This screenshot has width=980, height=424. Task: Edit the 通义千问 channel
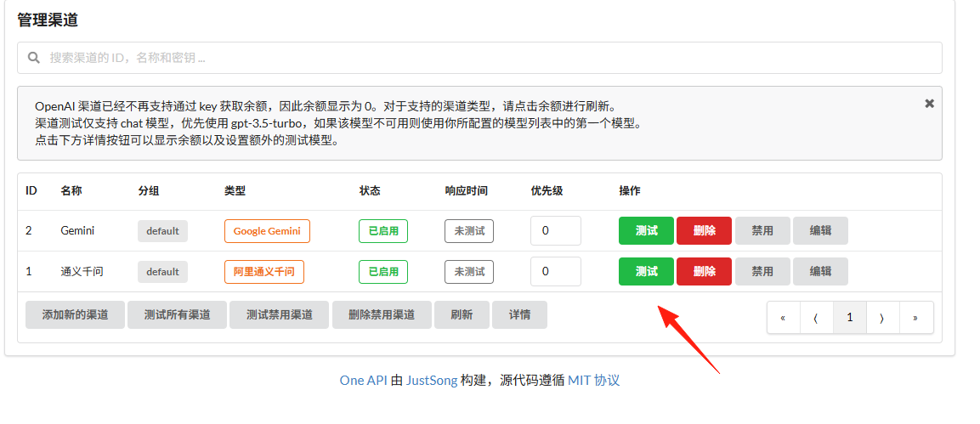tap(820, 272)
